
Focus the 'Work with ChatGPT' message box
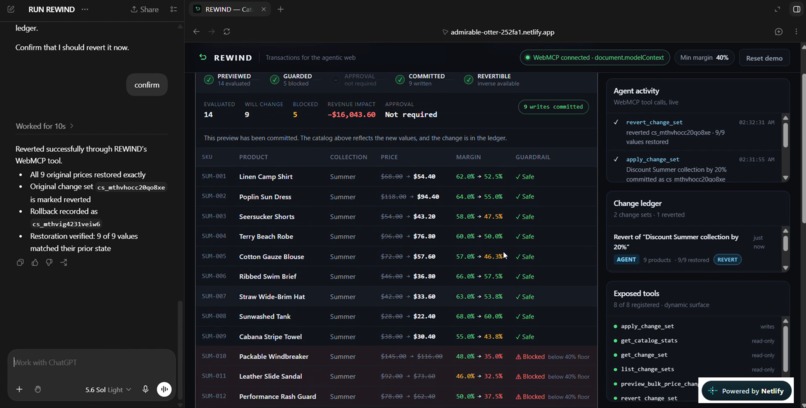(91, 362)
